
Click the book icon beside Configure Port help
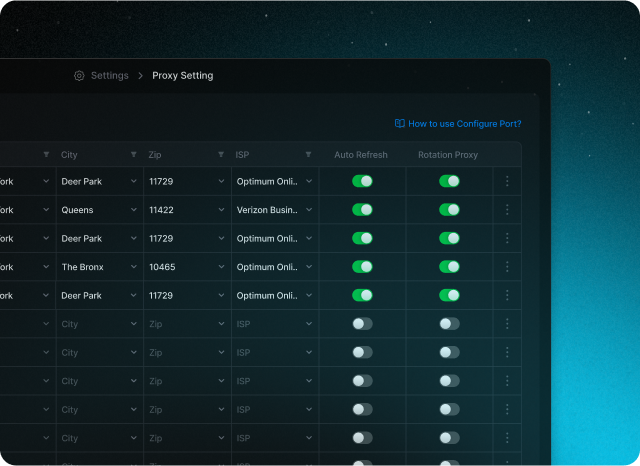pyautogui.click(x=399, y=124)
